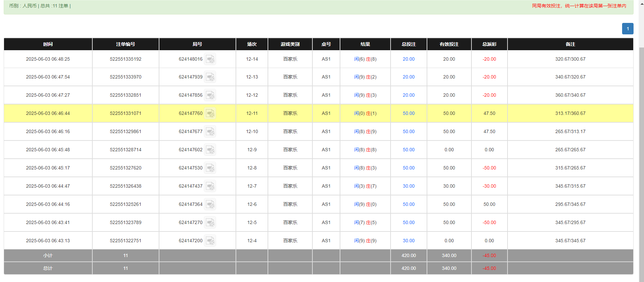This screenshot has width=644, height=282.
Task: Click replay icon beside round 624147364
Action: point(210,205)
